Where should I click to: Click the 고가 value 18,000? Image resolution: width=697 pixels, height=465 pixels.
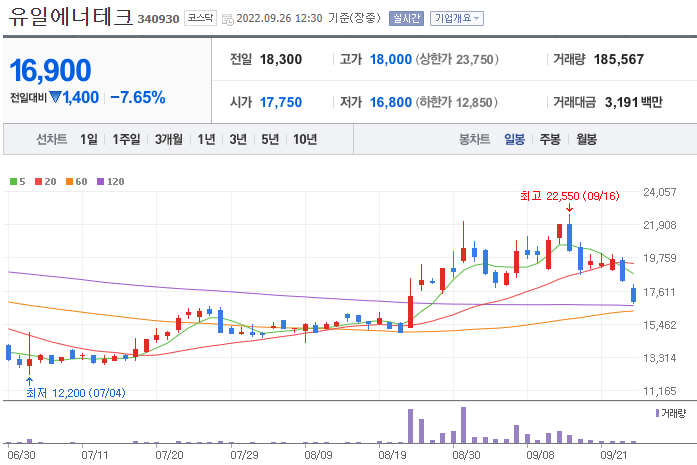point(391,59)
